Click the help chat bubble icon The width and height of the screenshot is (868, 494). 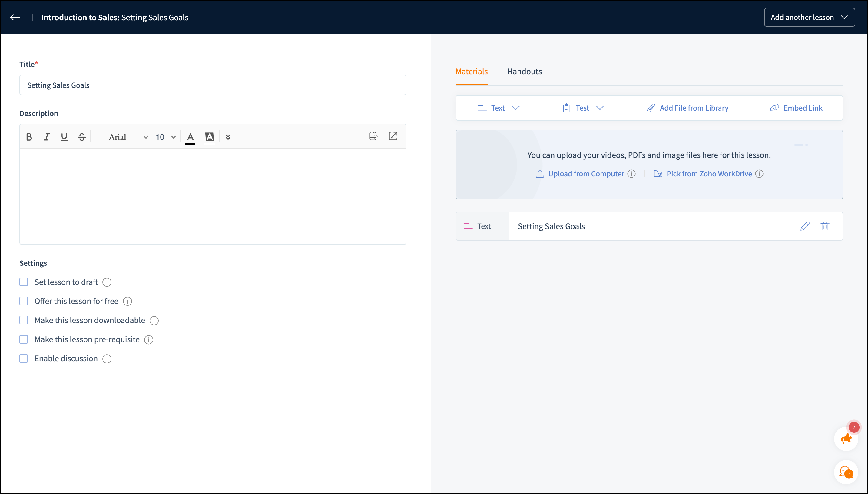click(846, 472)
